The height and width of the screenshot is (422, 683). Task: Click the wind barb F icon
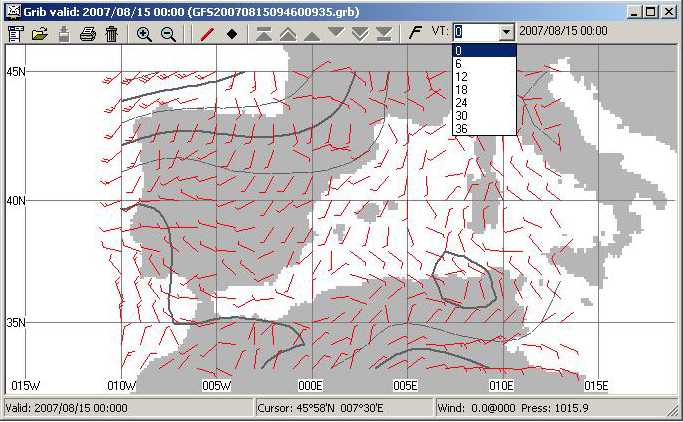click(415, 32)
